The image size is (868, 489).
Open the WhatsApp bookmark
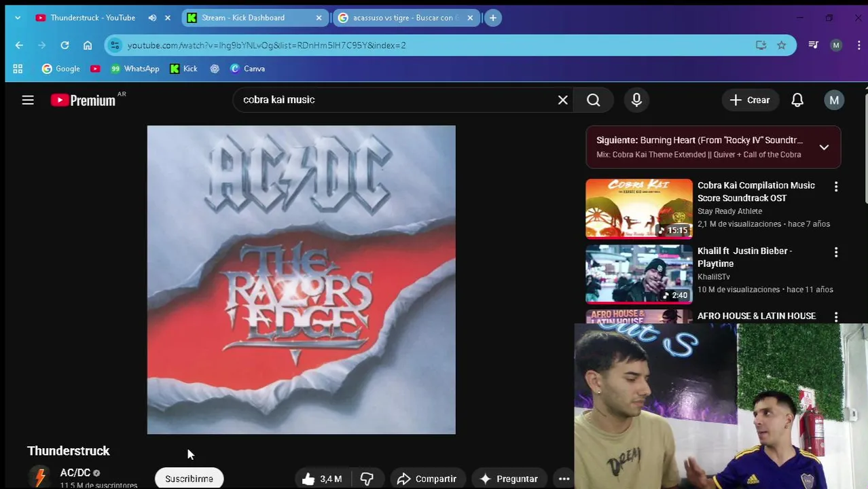(135, 69)
